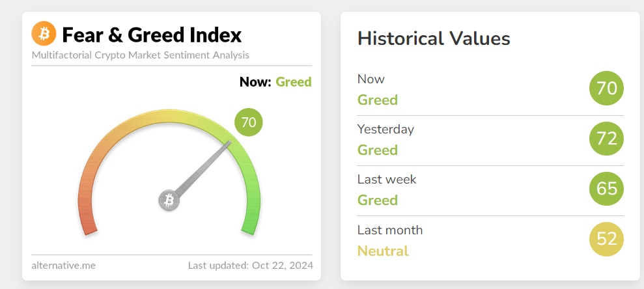Click the yellow Last month circle 52
This screenshot has width=644, height=289.
click(x=606, y=239)
